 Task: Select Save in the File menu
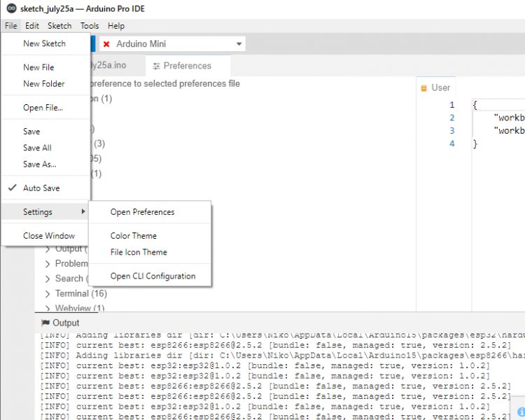[x=46, y=132]
